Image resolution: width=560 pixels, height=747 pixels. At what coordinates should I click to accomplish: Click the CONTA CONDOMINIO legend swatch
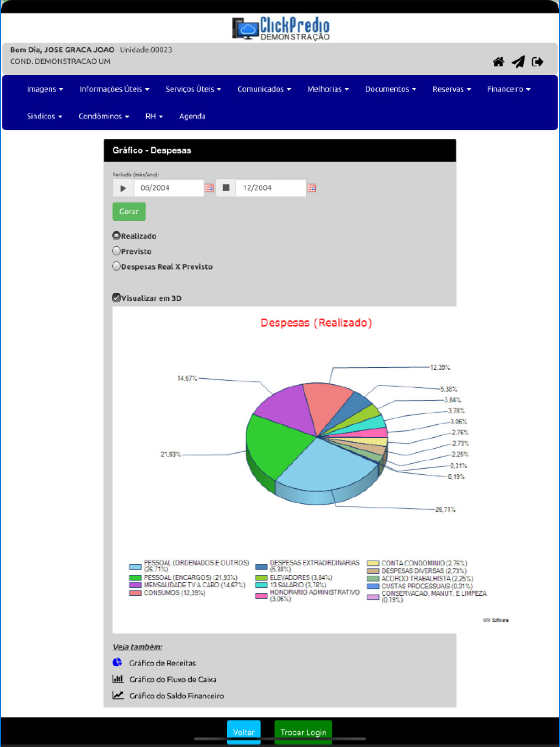tap(373, 563)
